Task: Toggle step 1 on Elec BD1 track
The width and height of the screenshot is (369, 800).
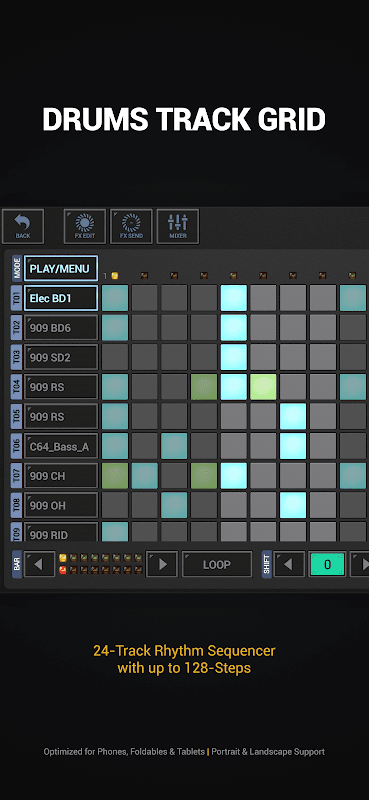Action: click(x=115, y=298)
